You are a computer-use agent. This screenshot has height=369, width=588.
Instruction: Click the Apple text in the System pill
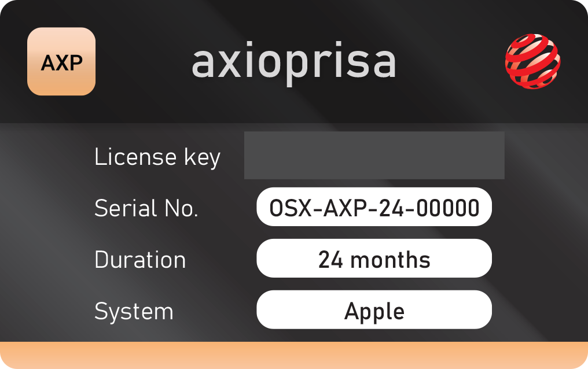374,312
